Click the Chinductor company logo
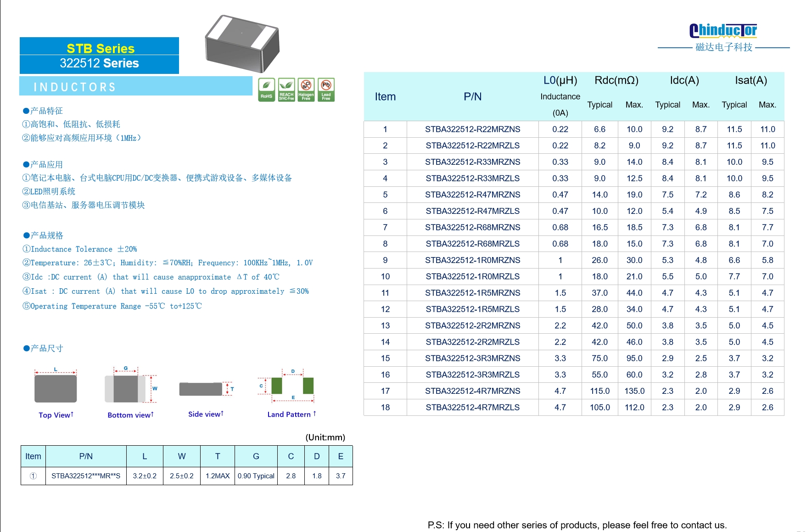The image size is (812, 532). (x=723, y=31)
